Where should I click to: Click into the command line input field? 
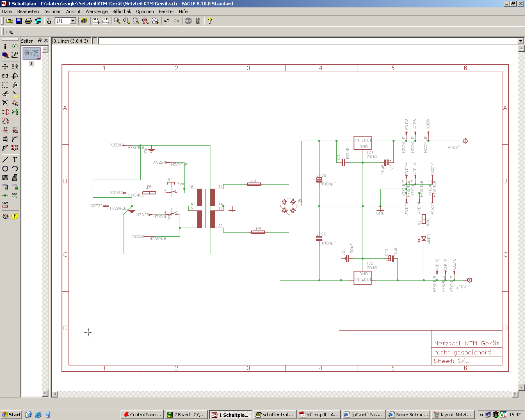pos(308,41)
